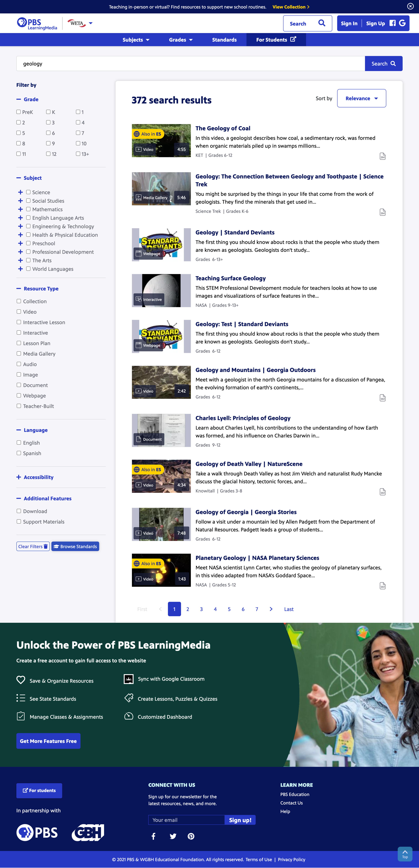This screenshot has height=868, width=419.
Task: Click the footer GBH logo
Action: (x=88, y=833)
